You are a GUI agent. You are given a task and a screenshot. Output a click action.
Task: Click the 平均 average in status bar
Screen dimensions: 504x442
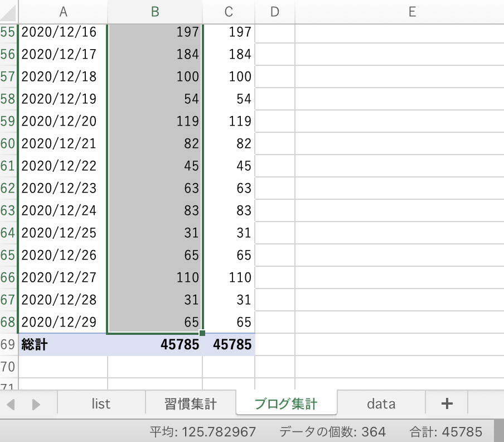(203, 431)
